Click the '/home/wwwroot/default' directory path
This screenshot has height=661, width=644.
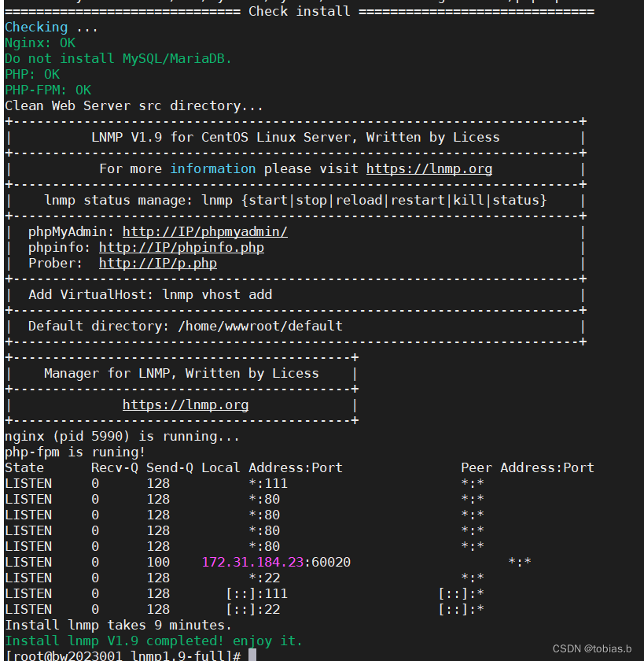coord(260,327)
